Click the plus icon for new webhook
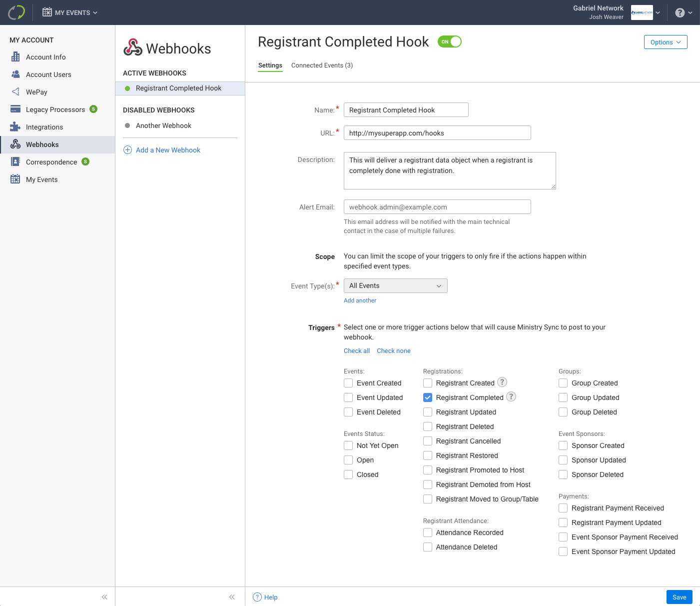 [127, 150]
